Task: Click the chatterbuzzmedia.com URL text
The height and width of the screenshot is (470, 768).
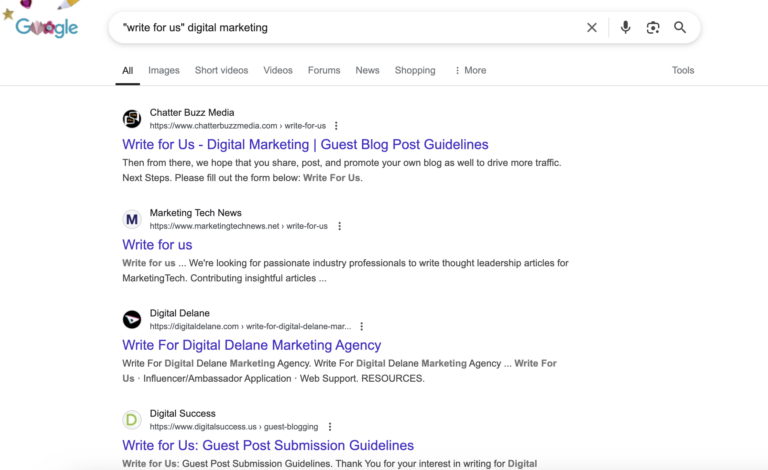Action: 238,126
